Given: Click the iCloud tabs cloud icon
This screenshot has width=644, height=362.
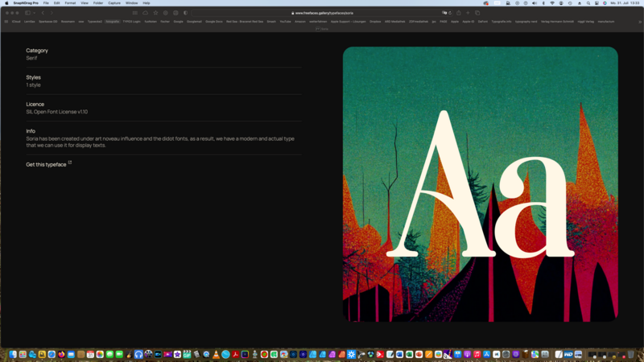Looking at the screenshot, I should [145, 13].
